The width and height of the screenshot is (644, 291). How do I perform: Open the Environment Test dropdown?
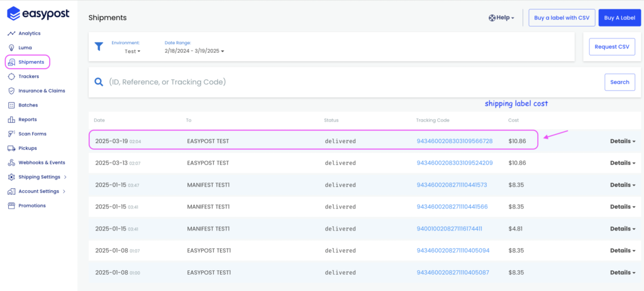pyautogui.click(x=132, y=52)
